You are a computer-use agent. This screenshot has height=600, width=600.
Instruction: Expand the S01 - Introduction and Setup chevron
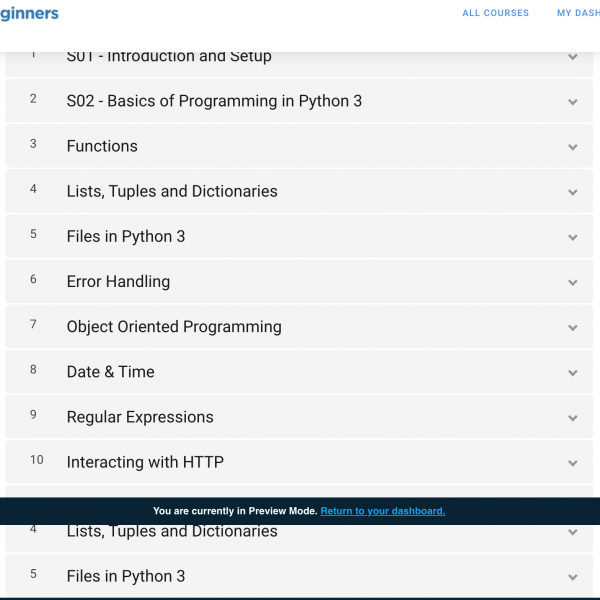(x=572, y=57)
